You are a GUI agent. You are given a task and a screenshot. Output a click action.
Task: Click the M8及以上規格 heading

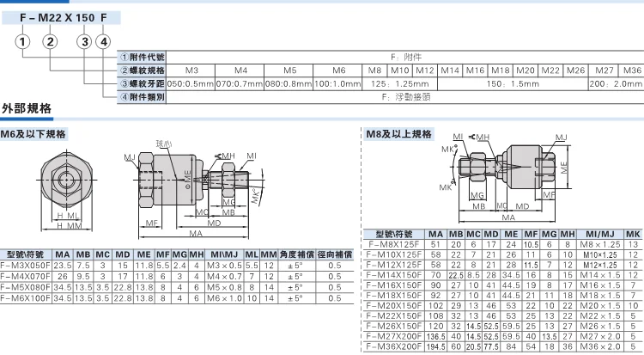pyautogui.click(x=398, y=134)
